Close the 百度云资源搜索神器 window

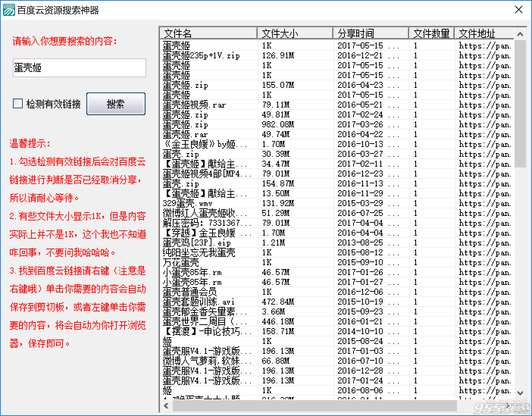(519, 10)
